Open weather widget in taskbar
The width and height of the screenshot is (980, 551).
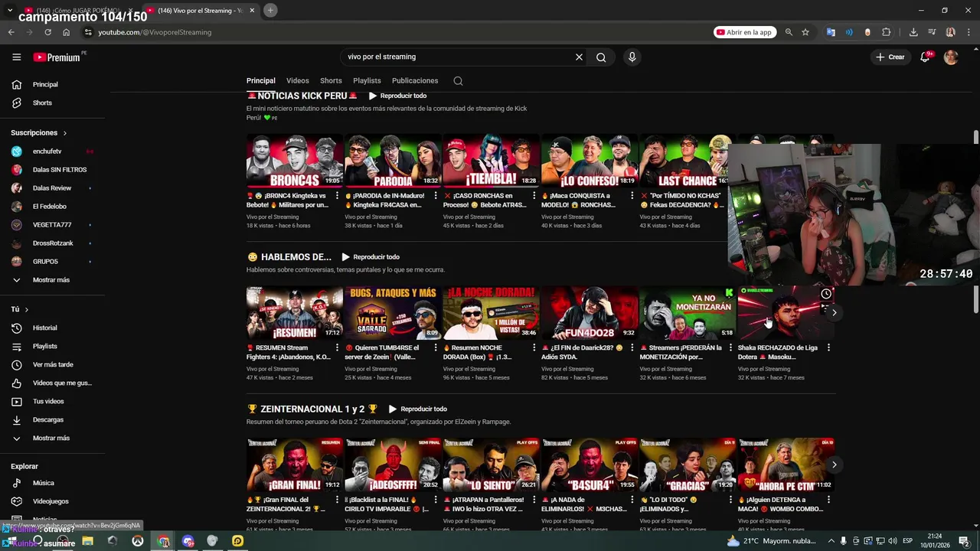(770, 541)
